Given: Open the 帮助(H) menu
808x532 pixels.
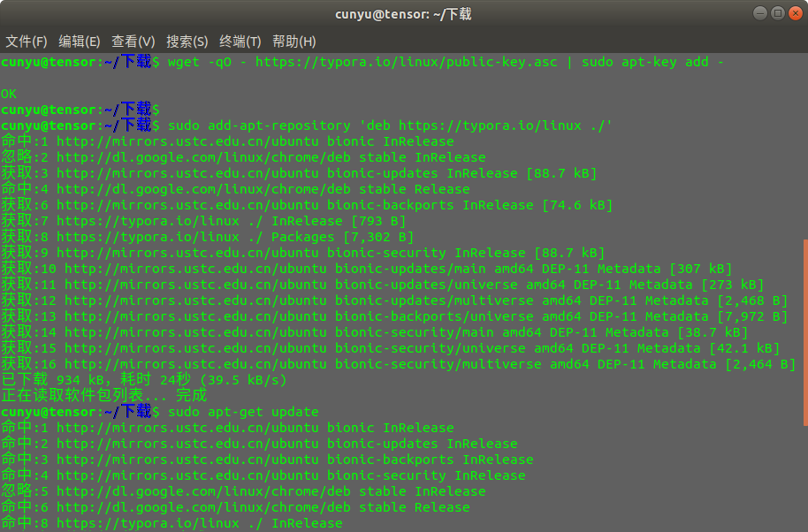Looking at the screenshot, I should tap(294, 42).
